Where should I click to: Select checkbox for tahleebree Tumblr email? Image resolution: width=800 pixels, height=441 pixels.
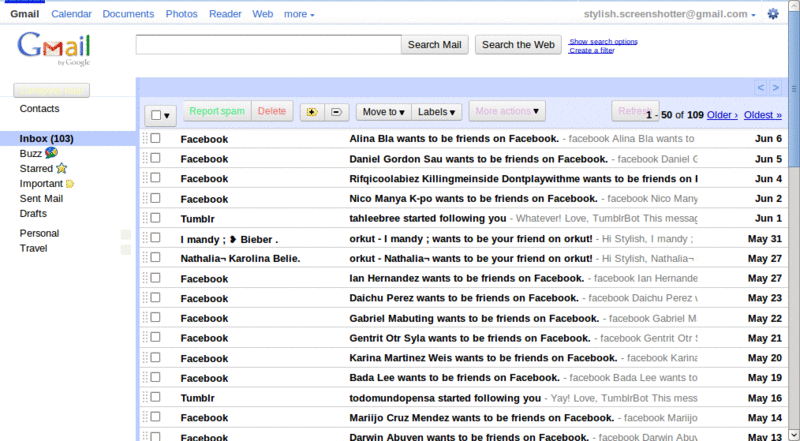point(155,218)
